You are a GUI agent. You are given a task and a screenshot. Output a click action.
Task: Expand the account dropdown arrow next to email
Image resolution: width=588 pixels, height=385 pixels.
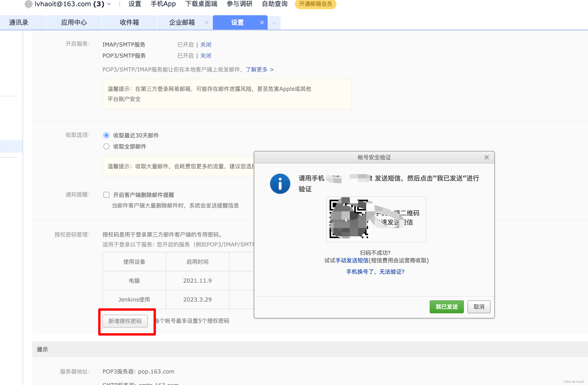coord(109,4)
